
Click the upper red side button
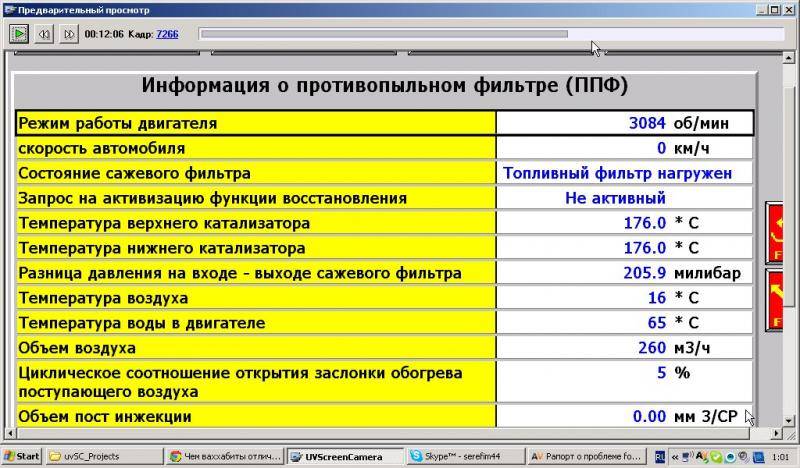coord(774,233)
